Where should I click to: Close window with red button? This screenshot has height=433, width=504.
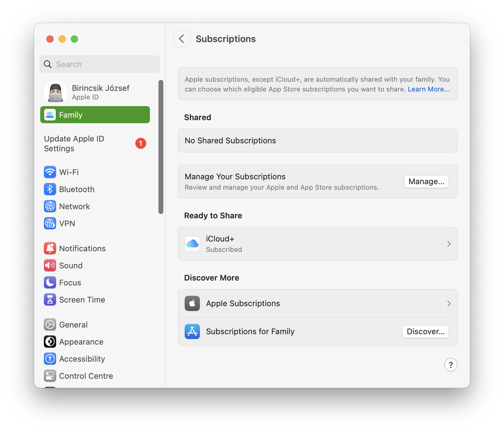[x=50, y=39]
